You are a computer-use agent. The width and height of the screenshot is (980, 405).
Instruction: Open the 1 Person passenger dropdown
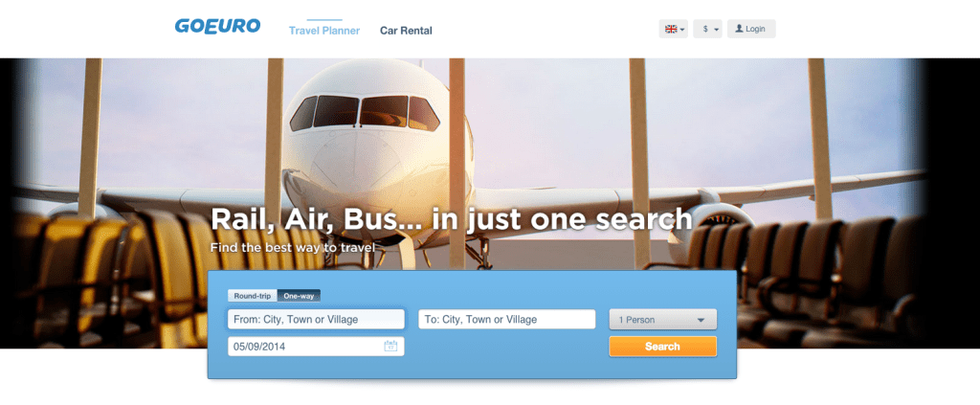click(663, 320)
